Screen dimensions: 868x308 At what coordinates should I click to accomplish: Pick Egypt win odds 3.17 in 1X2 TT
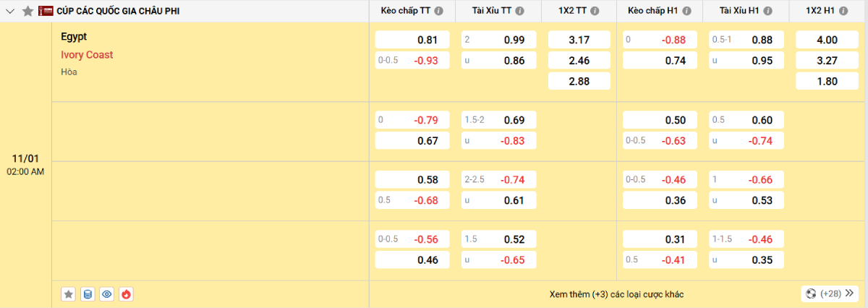click(579, 40)
